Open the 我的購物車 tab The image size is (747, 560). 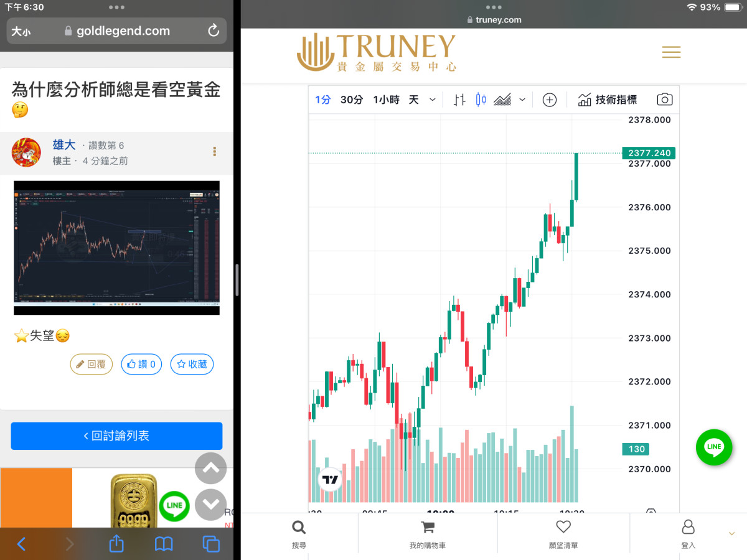(427, 534)
